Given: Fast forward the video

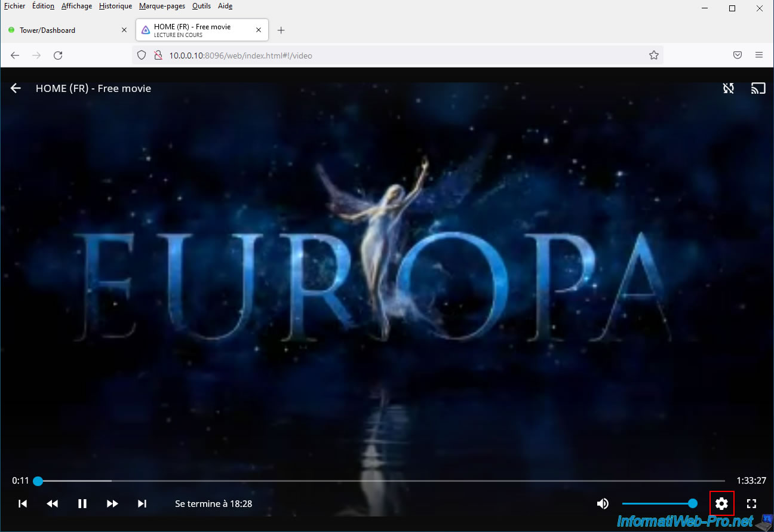Looking at the screenshot, I should 112,504.
